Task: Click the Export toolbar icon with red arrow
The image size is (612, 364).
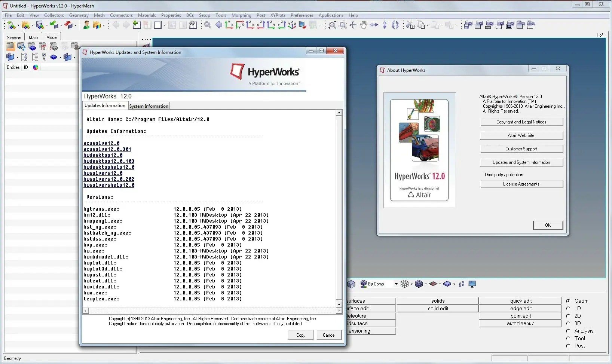Action: pyautogui.click(x=68, y=25)
